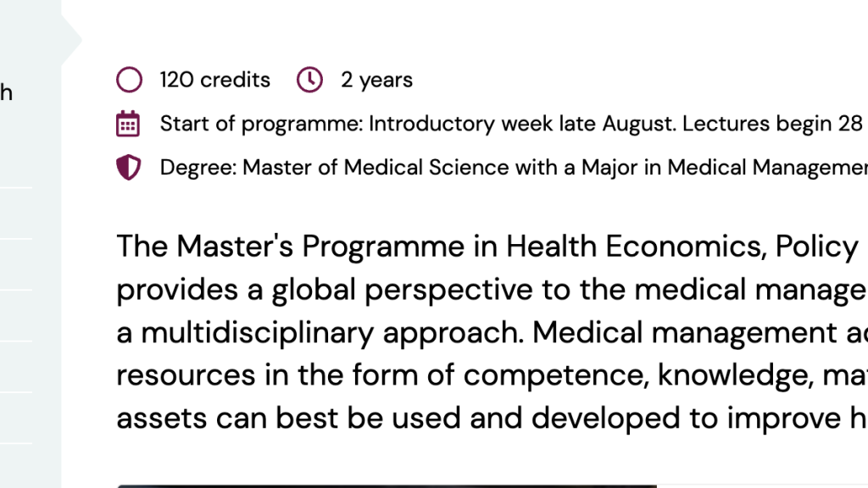Open the sidebar item ending in "h"
The height and width of the screenshot is (488, 868).
[x=6, y=92]
